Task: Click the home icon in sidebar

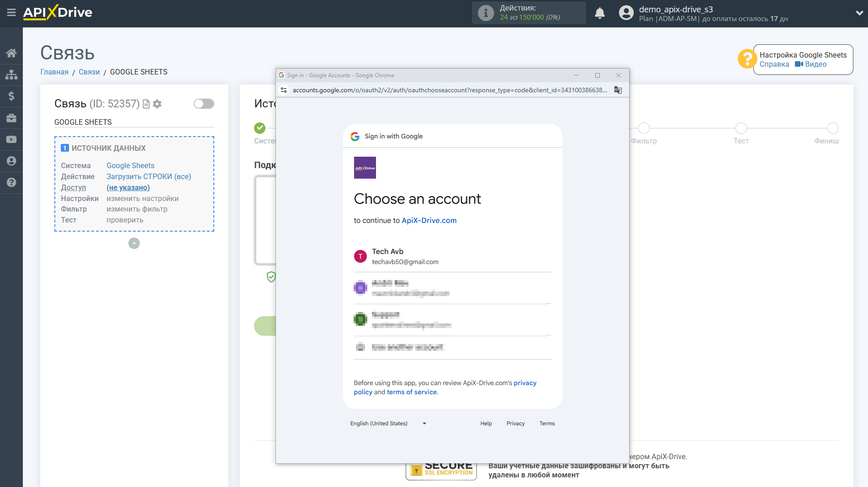Action: click(11, 53)
